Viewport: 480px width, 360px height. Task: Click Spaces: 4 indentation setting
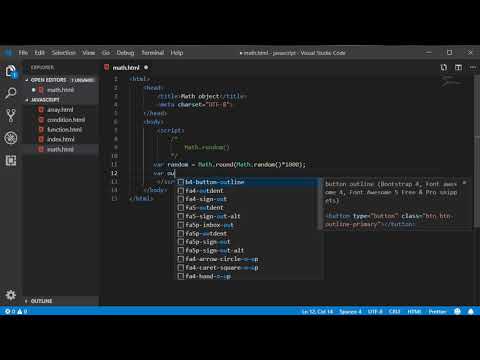[350, 311]
